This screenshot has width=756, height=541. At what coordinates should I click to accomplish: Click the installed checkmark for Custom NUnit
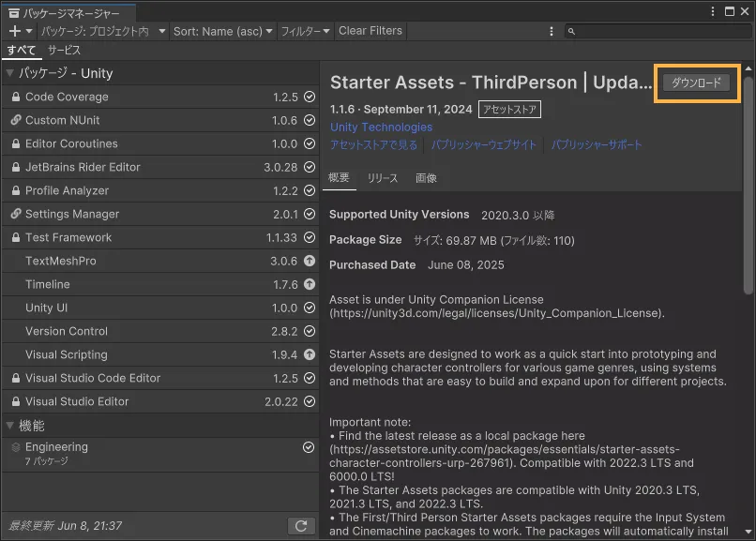tap(310, 120)
